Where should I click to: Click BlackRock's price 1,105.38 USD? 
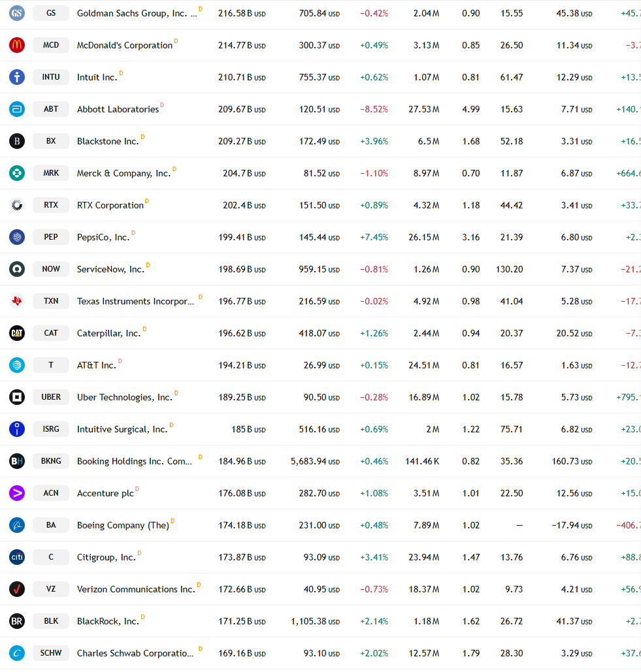[315, 622]
